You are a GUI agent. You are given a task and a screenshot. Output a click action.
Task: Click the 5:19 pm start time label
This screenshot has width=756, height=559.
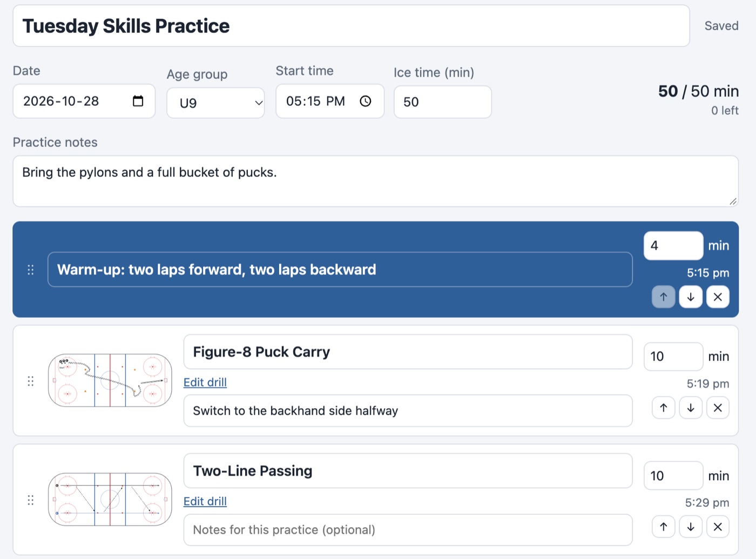pos(708,384)
